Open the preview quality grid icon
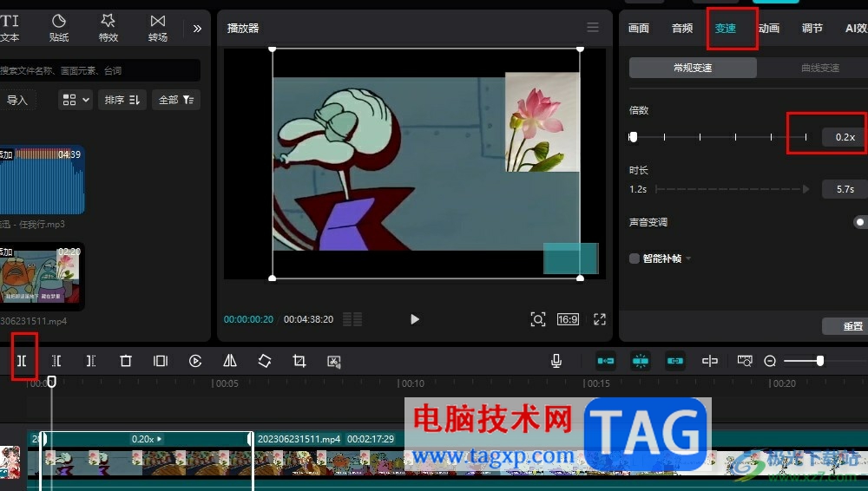 [x=352, y=319]
